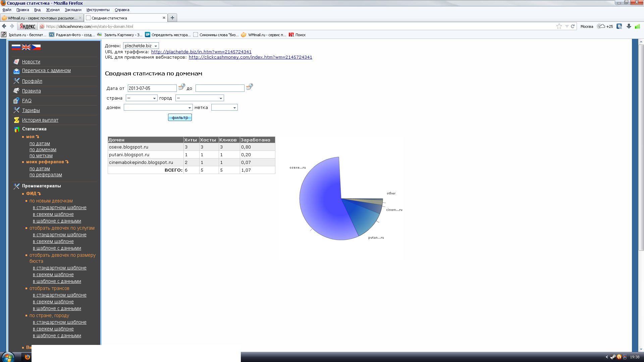Open the Закладки menu
Viewport: 644px width, 362px height.
click(73, 10)
